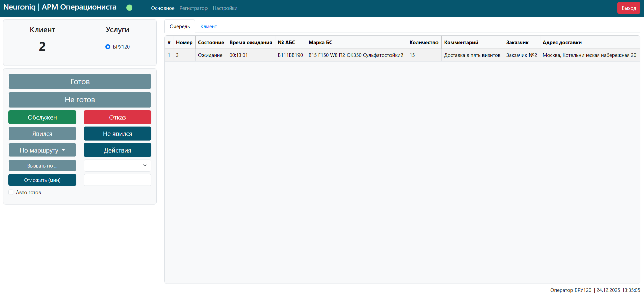Open the Настройки menu item
644x297 pixels.
(225, 8)
